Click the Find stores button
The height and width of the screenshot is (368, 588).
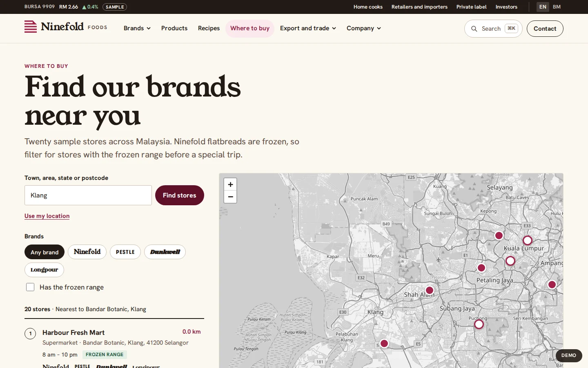tap(180, 195)
